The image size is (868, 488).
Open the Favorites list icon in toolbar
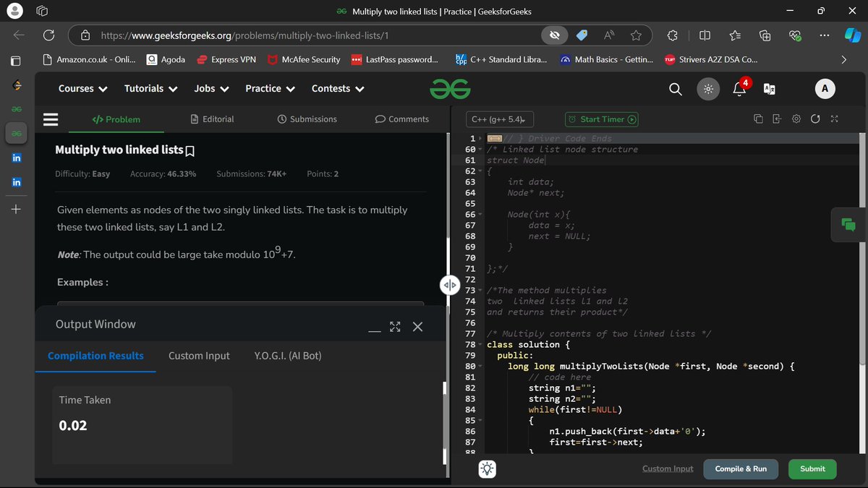(x=735, y=35)
